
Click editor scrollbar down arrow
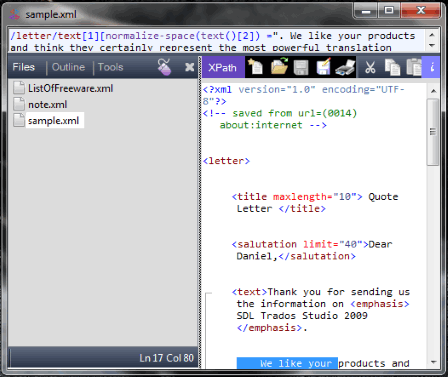433,362
